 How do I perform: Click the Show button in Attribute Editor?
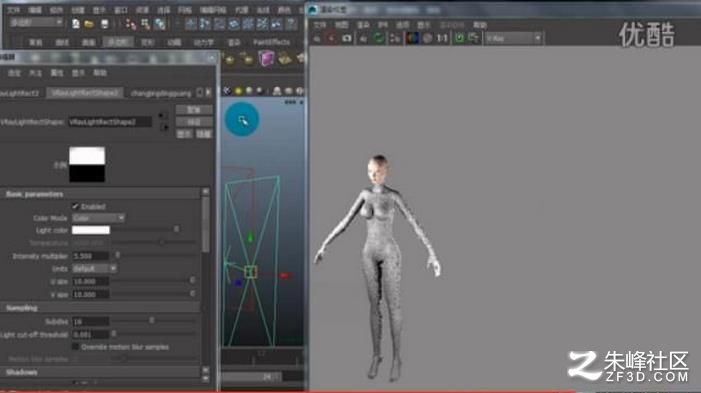tap(184, 134)
